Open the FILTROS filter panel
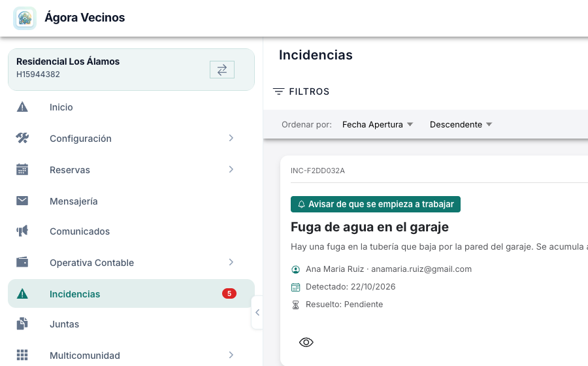Screen dimensions: 588x366 tap(301, 91)
